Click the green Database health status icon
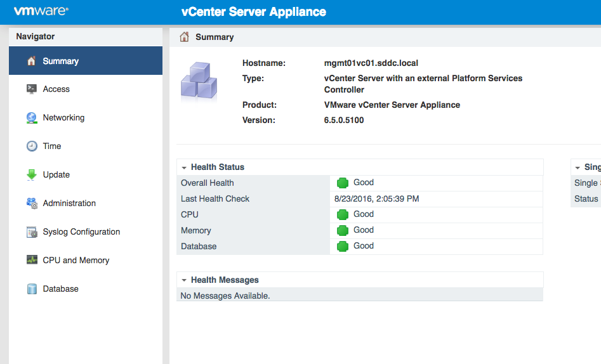The width and height of the screenshot is (601, 364). (x=342, y=247)
